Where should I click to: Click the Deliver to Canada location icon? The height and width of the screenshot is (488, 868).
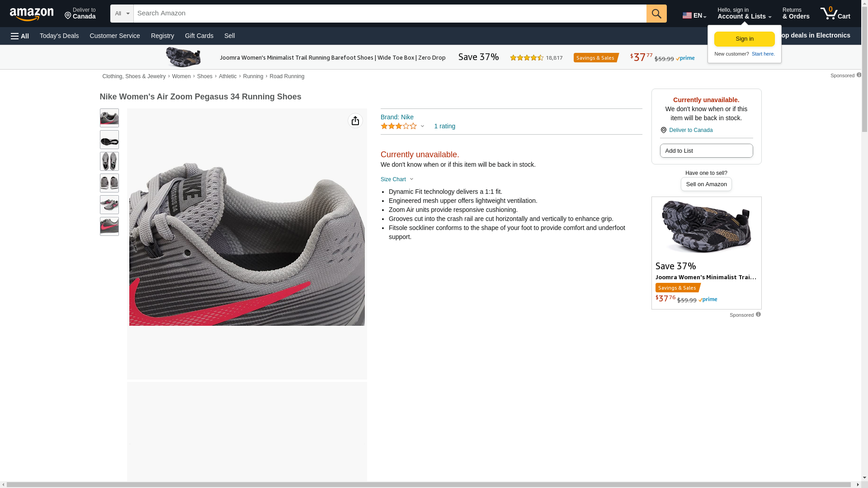pyautogui.click(x=663, y=130)
